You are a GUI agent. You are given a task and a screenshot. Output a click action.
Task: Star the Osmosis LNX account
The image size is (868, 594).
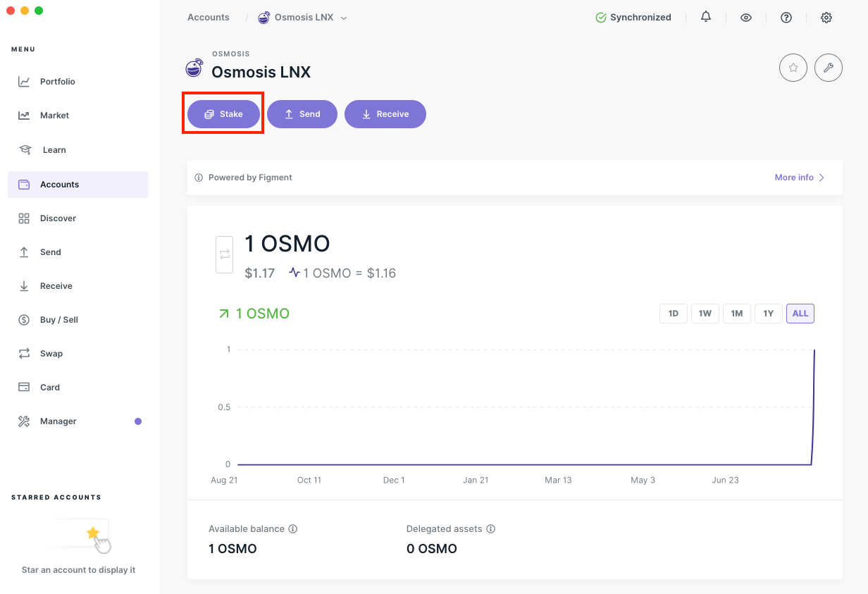793,68
